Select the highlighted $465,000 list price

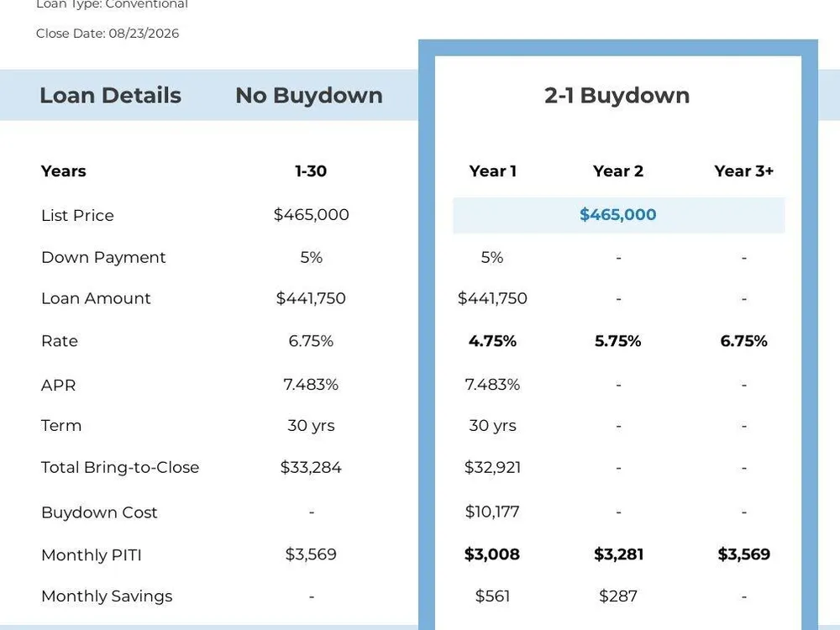point(617,215)
